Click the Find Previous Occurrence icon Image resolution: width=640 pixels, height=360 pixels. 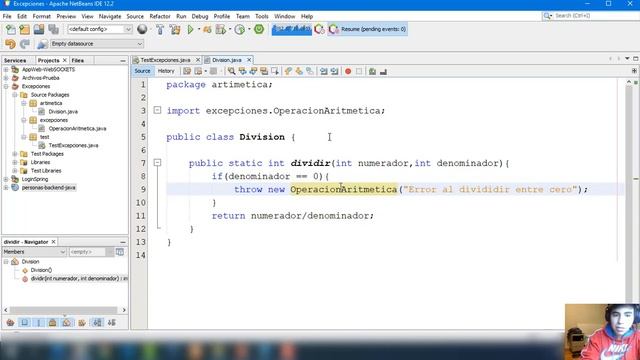[242, 71]
